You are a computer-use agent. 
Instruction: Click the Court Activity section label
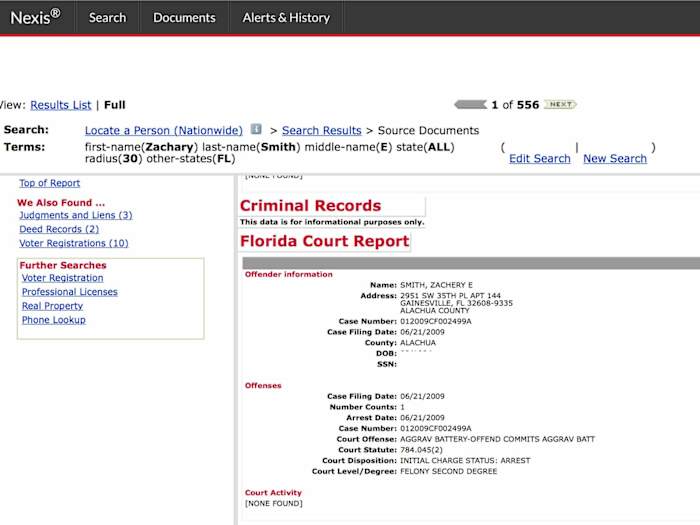273,493
